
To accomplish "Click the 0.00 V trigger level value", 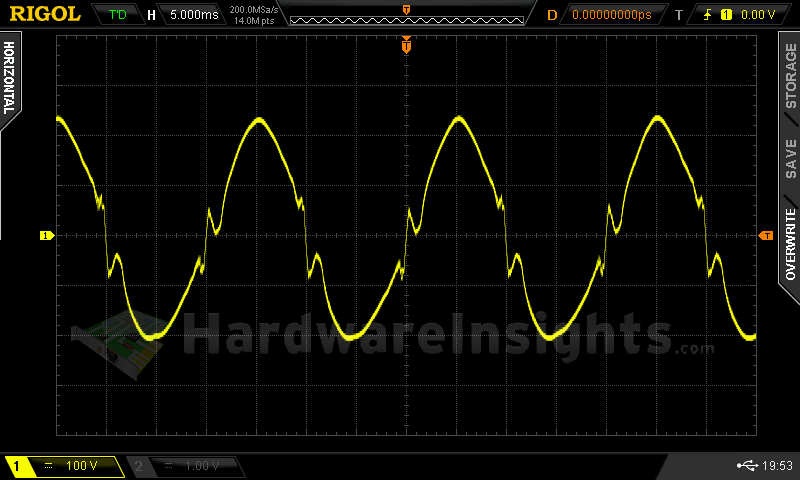I will 758,15.
